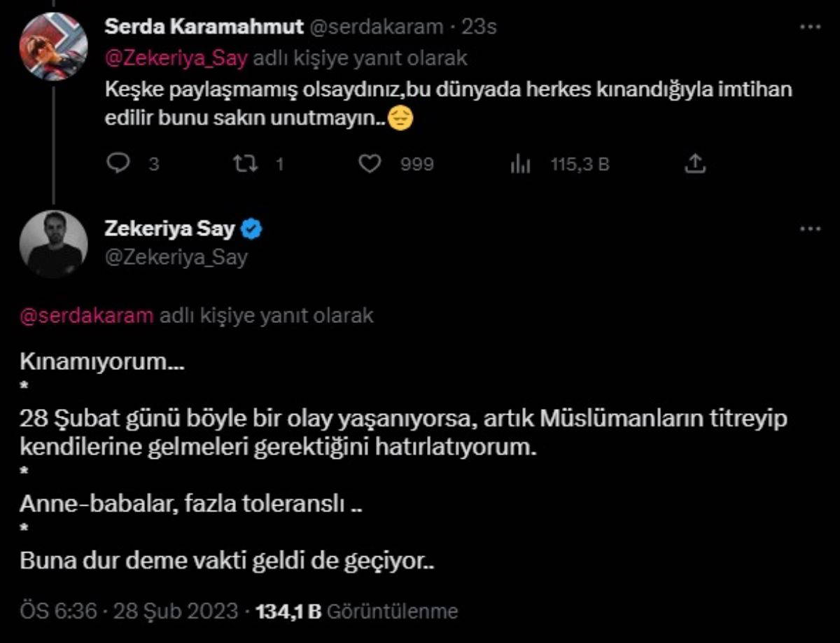Click the @Zekeriya_Say mention link
The image size is (840, 643).
pos(176,58)
